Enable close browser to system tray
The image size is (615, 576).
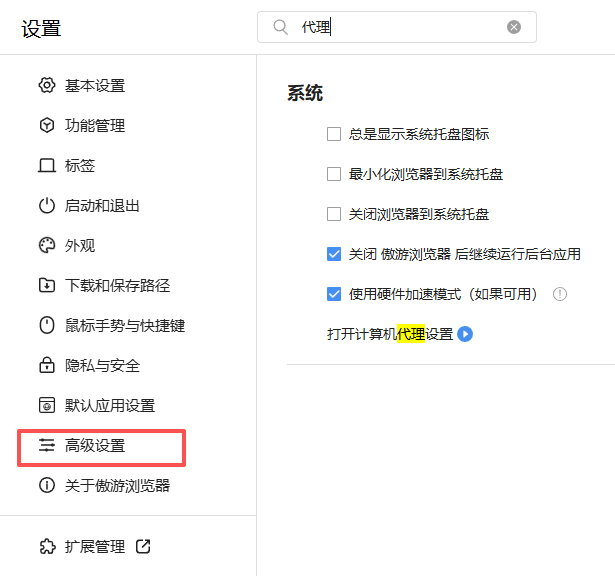(x=335, y=214)
